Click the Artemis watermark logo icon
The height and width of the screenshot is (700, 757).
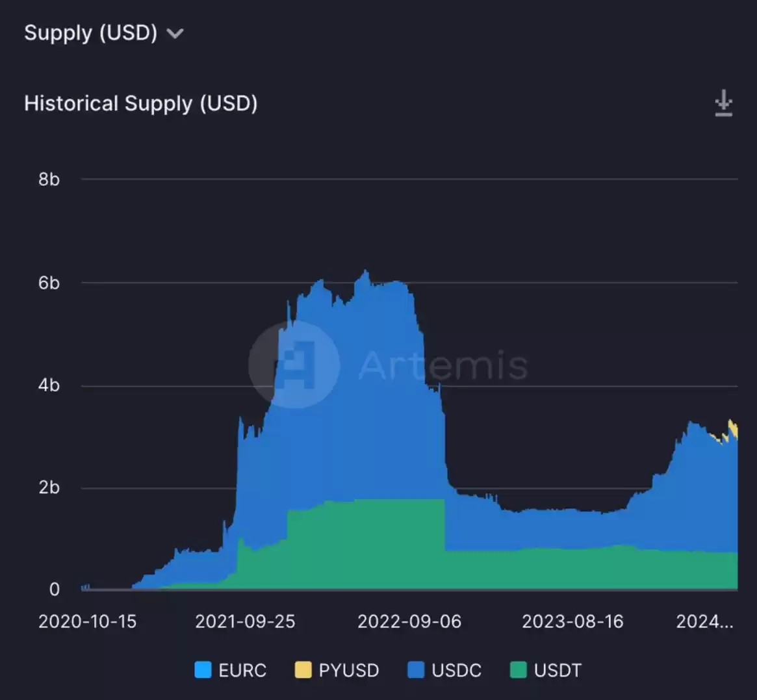click(x=294, y=365)
